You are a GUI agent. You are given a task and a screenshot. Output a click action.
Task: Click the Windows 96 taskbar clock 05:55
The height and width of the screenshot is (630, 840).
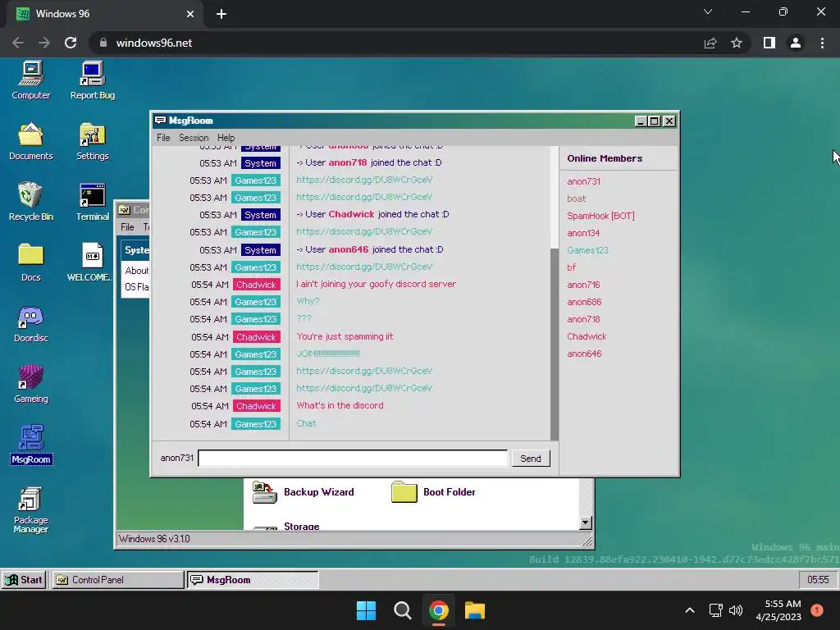(x=818, y=580)
